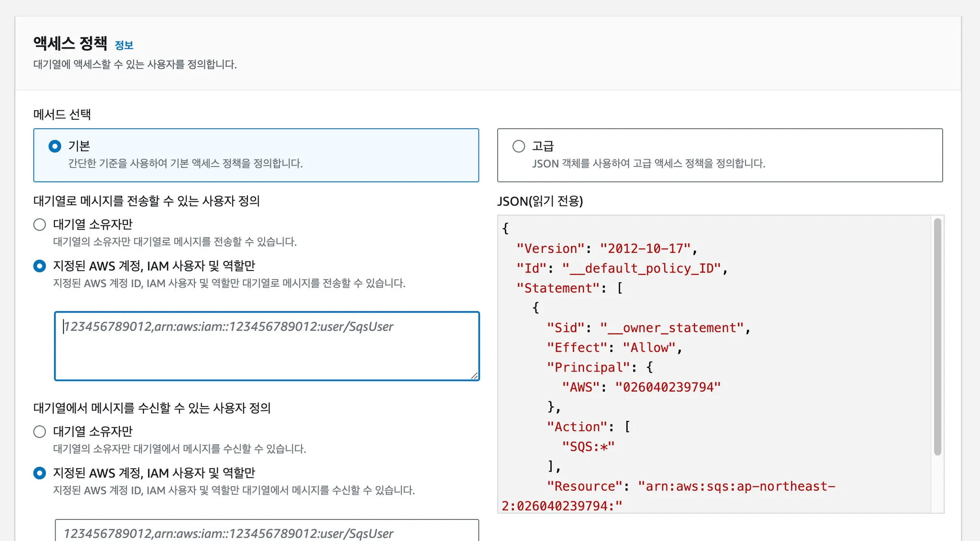The image size is (980, 541).
Task: Open the 정보 link beside 액세스 정책
Action: (x=124, y=45)
